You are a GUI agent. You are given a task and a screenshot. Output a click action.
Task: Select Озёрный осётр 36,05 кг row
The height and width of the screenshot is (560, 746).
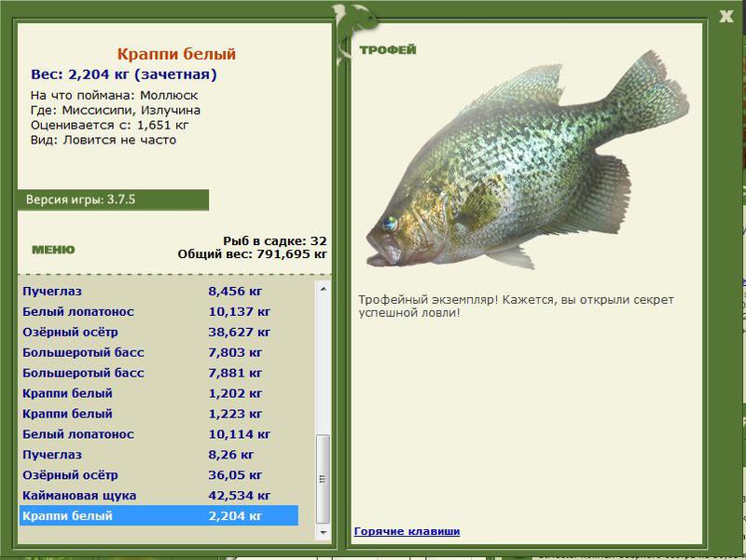[159, 475]
